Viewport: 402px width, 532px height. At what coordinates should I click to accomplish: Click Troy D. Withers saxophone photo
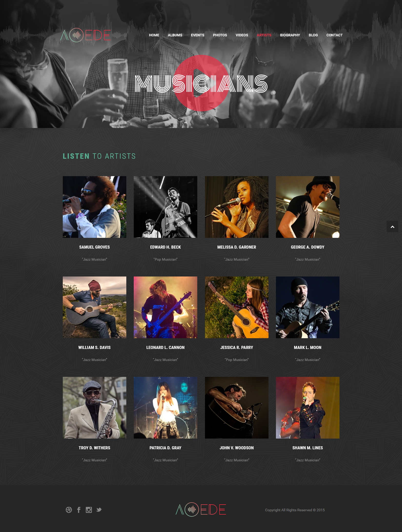point(94,408)
